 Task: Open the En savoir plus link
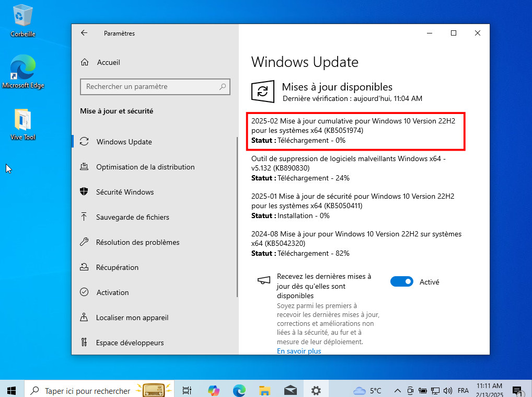pyautogui.click(x=299, y=351)
